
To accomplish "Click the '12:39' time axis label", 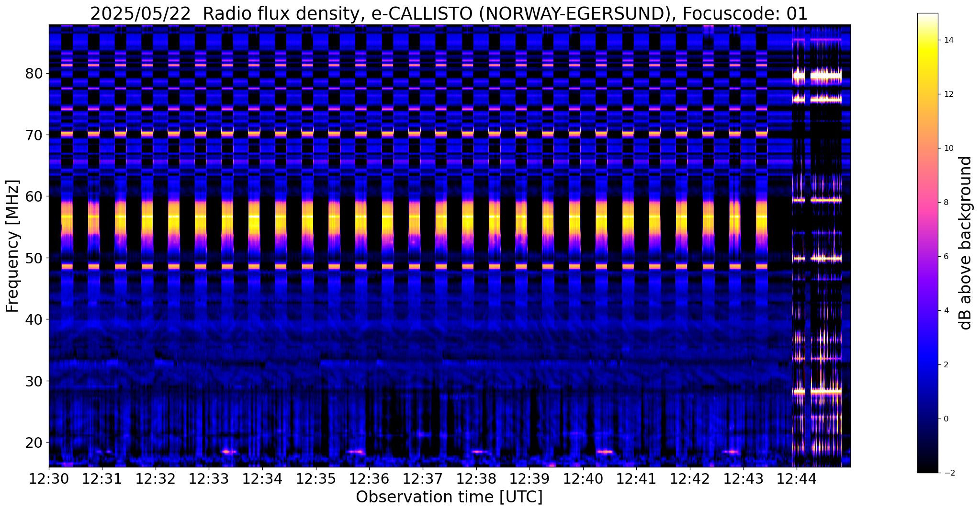I will click(x=529, y=478).
